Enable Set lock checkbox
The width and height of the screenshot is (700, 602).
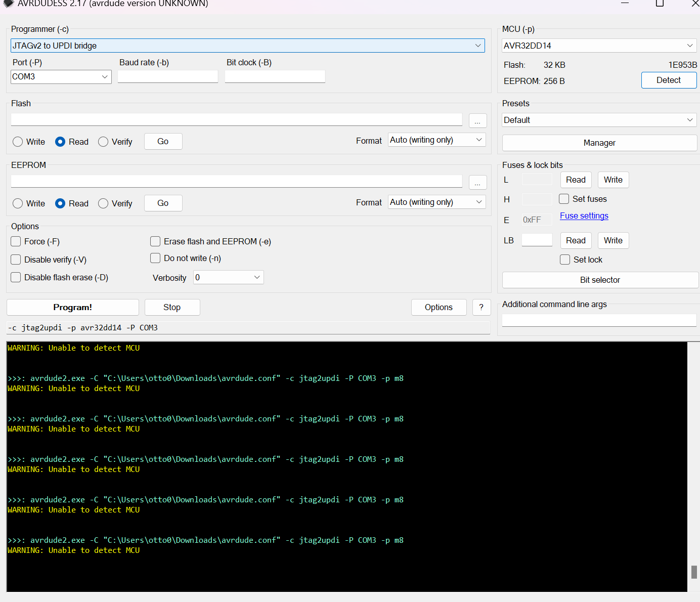pos(565,260)
